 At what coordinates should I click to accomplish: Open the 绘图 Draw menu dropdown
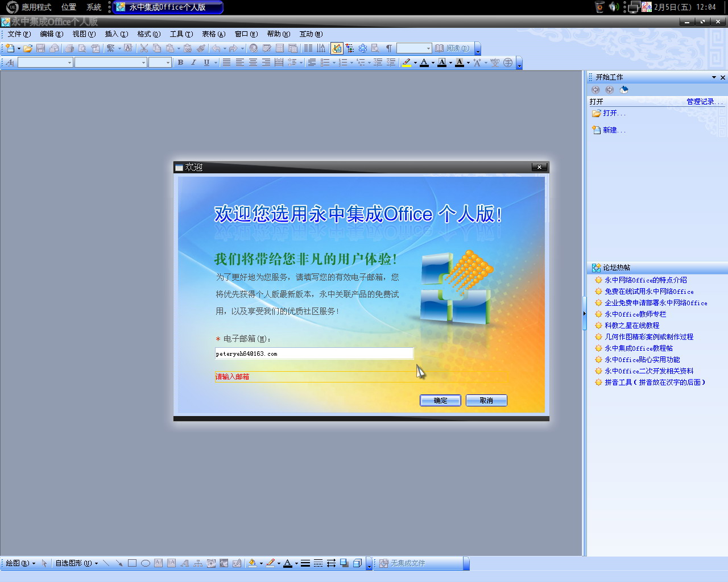coord(20,563)
